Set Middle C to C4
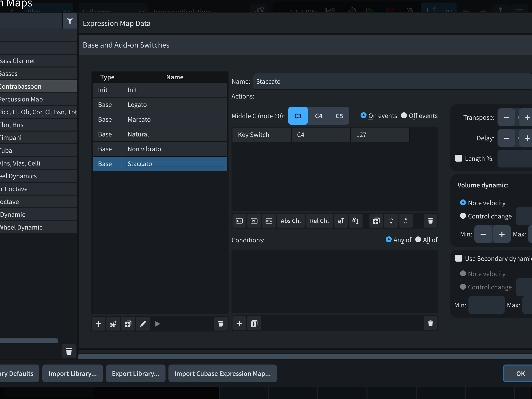 click(318, 116)
